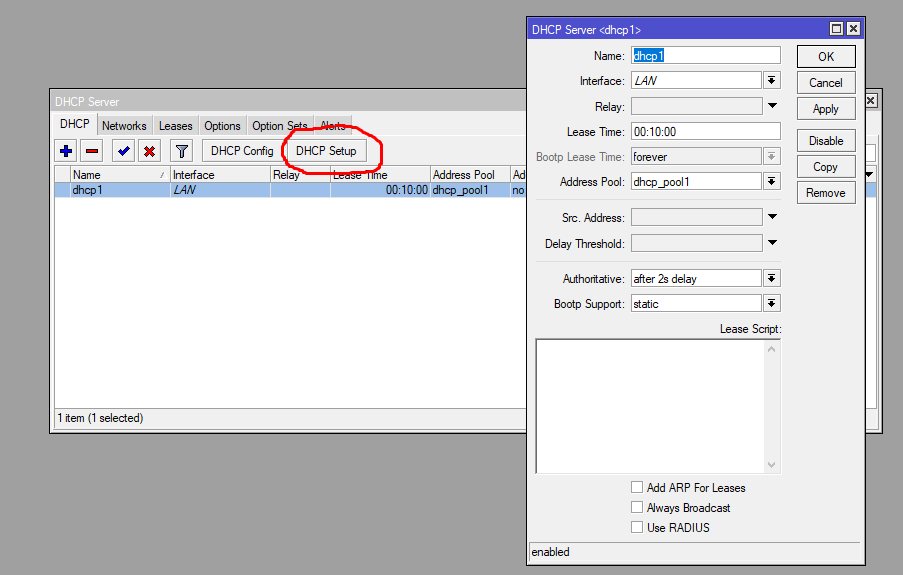Viewport: 903px width, 575px height.
Task: Click the red X Disable icon
Action: (x=149, y=151)
